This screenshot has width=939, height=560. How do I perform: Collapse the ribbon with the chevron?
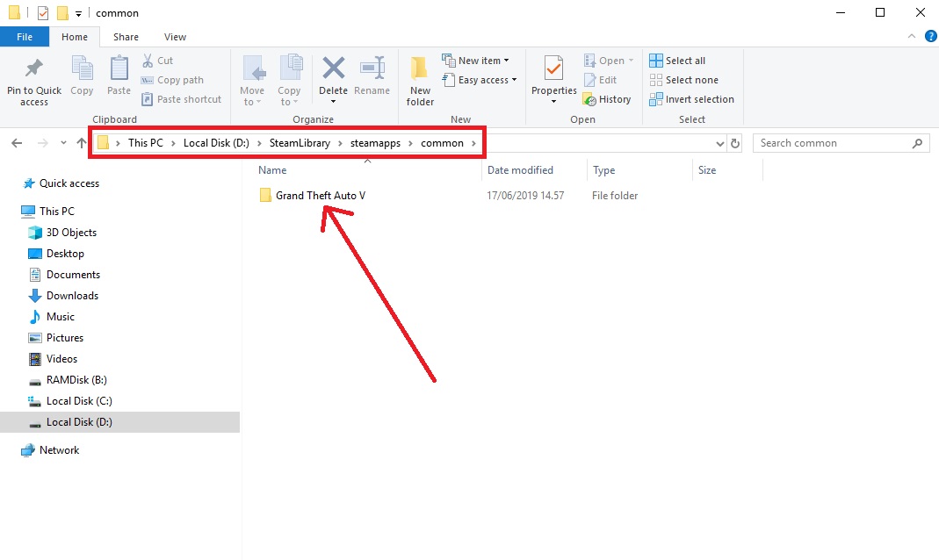tap(912, 37)
